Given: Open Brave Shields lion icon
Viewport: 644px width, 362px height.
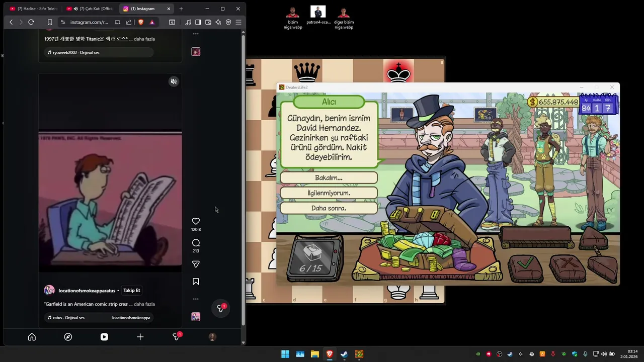Looking at the screenshot, I should (x=141, y=22).
